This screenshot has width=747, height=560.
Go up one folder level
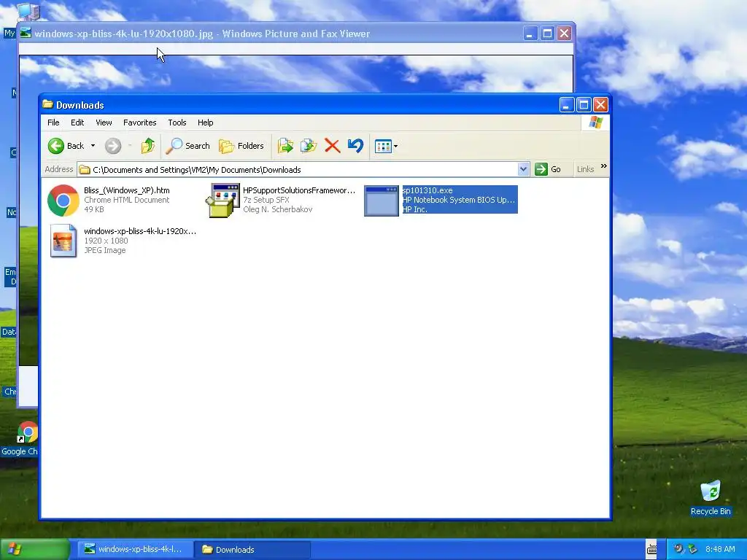tap(148, 146)
